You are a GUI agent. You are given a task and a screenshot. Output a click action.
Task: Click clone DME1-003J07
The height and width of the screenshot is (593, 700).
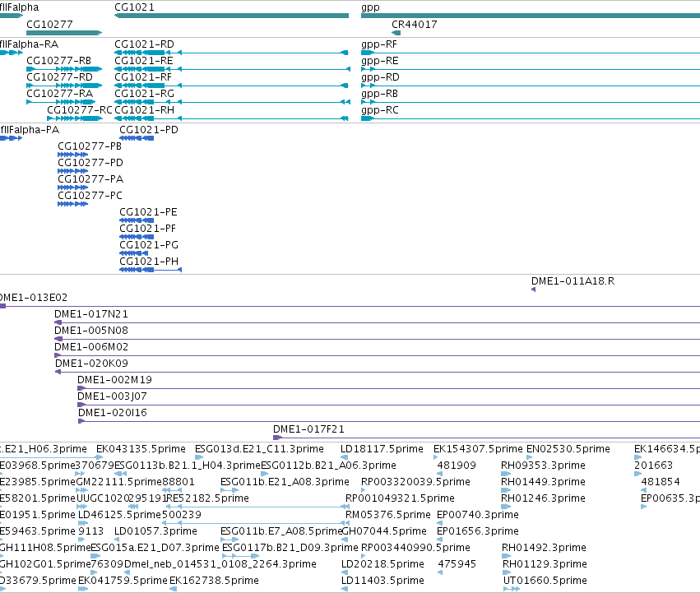[x=388, y=405]
